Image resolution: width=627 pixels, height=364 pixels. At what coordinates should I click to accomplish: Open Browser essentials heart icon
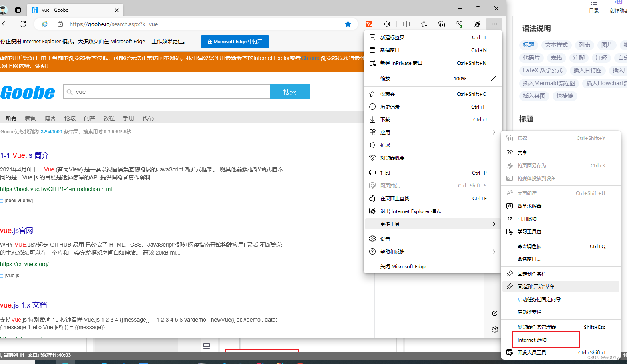pyautogui.click(x=459, y=24)
